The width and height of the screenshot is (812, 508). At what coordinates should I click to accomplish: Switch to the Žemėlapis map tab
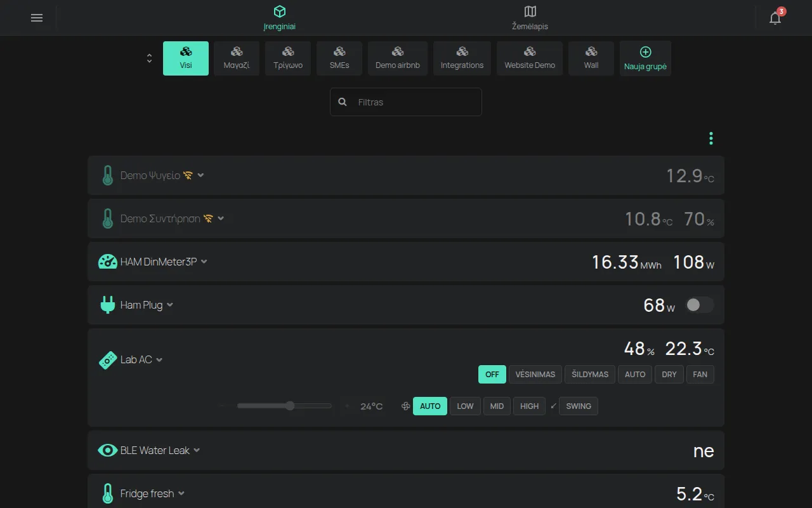click(x=530, y=18)
